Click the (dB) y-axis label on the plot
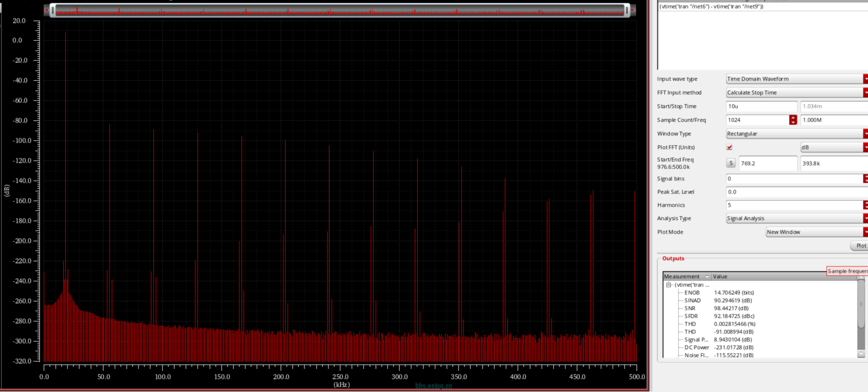The height and width of the screenshot is (392, 868). point(7,190)
